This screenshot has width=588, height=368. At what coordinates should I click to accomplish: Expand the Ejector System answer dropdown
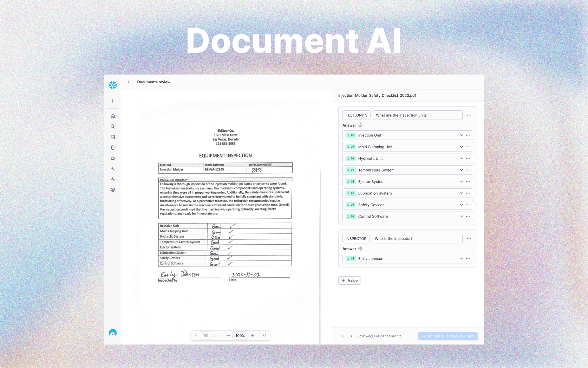[462, 182]
